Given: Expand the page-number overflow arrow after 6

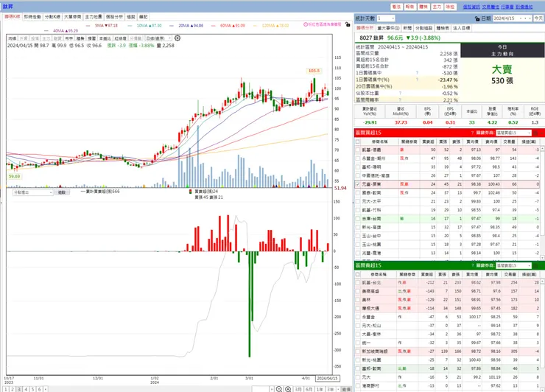Looking at the screenshot, I should pyautogui.click(x=46, y=389).
